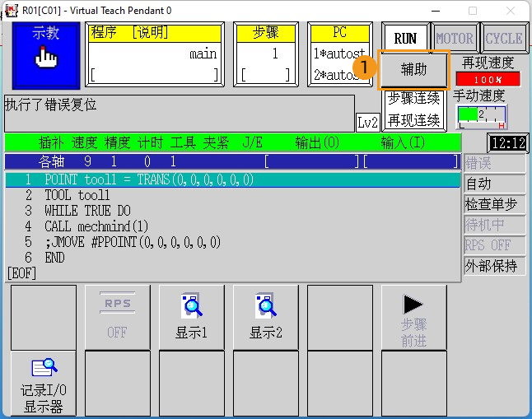Select 输出(O) in green bar
The width and height of the screenshot is (532, 419).
(317, 142)
